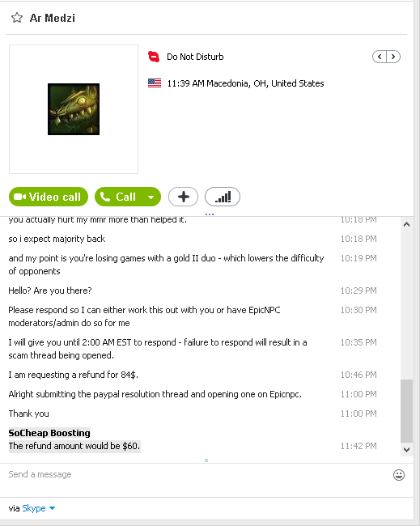Open the crocodile avatar picture

[74, 109]
